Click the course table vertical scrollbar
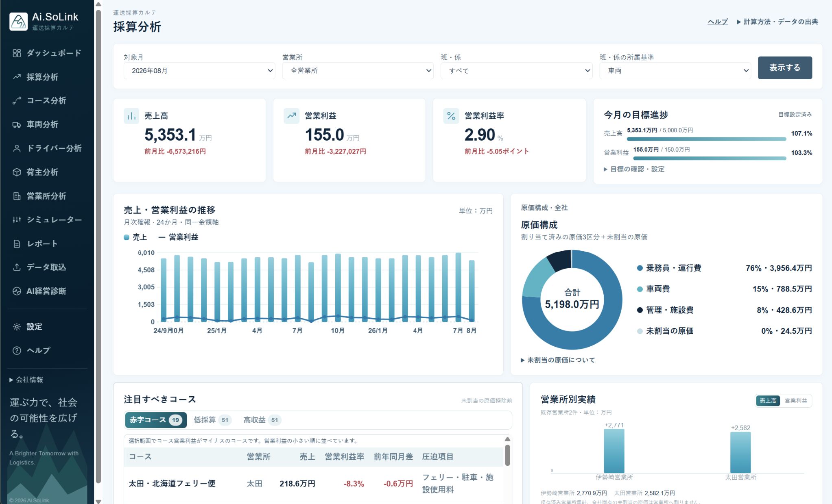This screenshot has height=504, width=832. pyautogui.click(x=507, y=455)
